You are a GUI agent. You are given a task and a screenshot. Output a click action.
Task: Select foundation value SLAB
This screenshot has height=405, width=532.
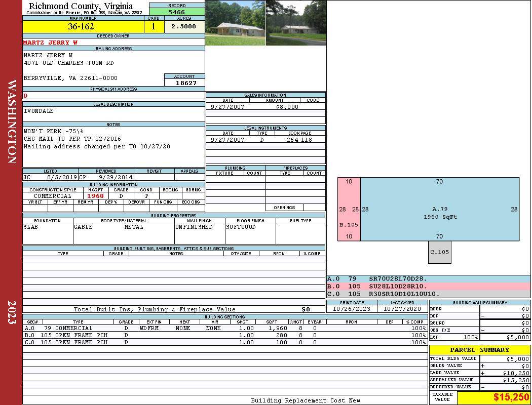[x=30, y=227]
